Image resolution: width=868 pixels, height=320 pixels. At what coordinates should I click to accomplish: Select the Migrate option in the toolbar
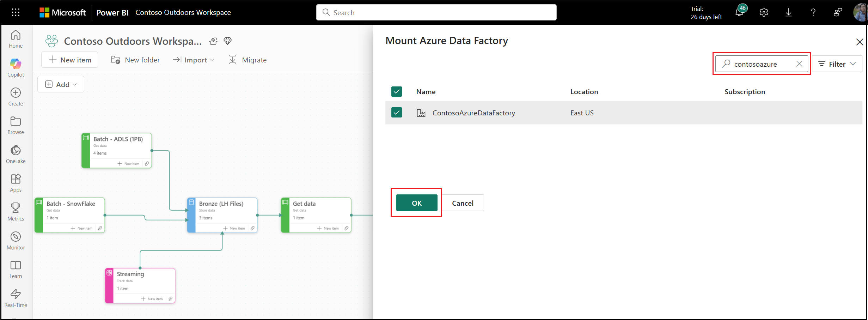pos(248,60)
